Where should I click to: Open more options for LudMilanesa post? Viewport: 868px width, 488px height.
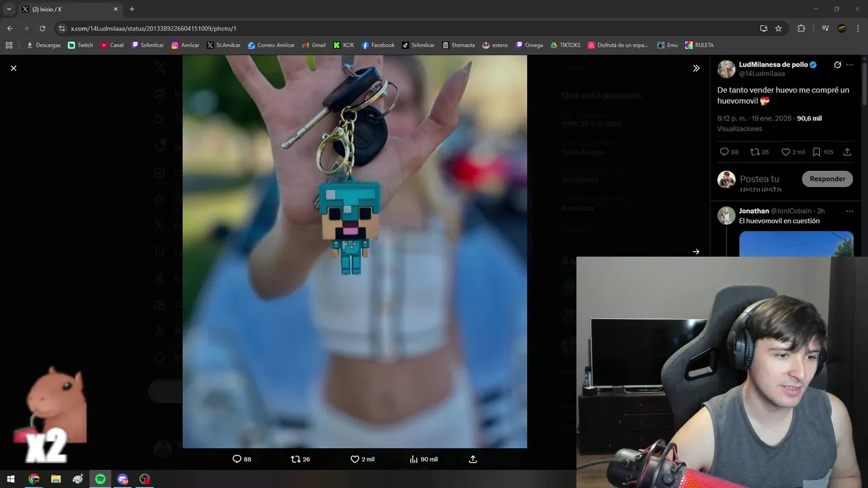coord(850,65)
